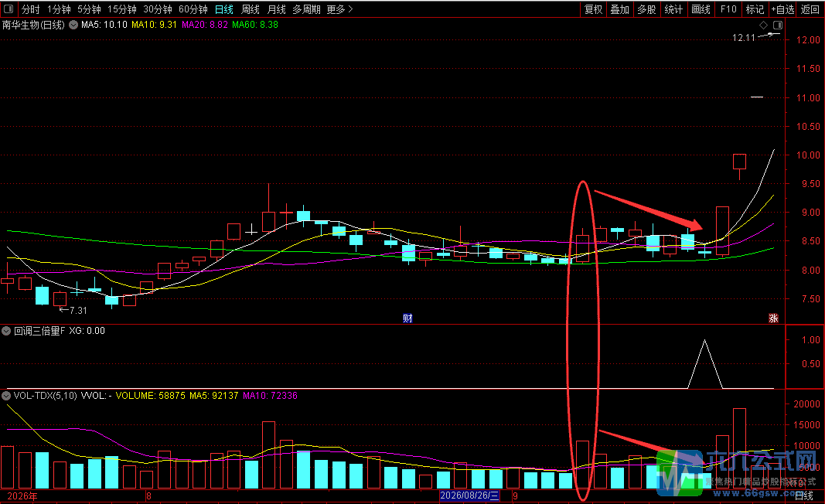Open the 更多 periods dropdown

click(x=340, y=9)
